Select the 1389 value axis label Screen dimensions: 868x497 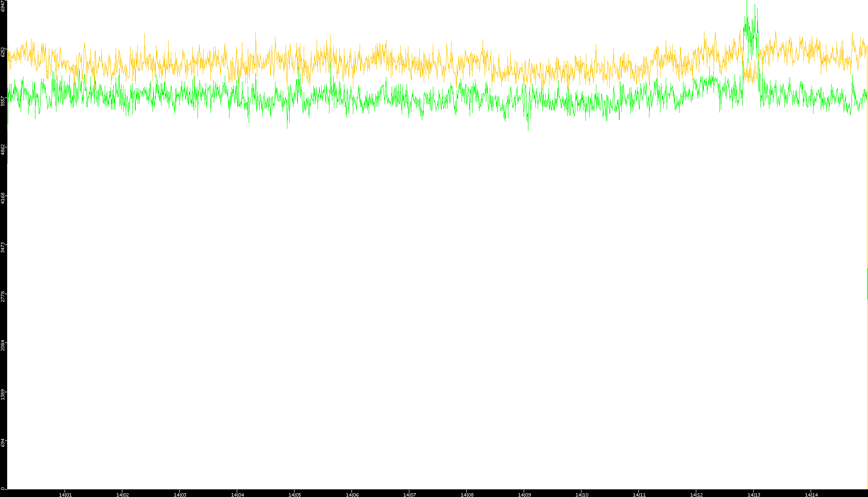(x=3, y=395)
